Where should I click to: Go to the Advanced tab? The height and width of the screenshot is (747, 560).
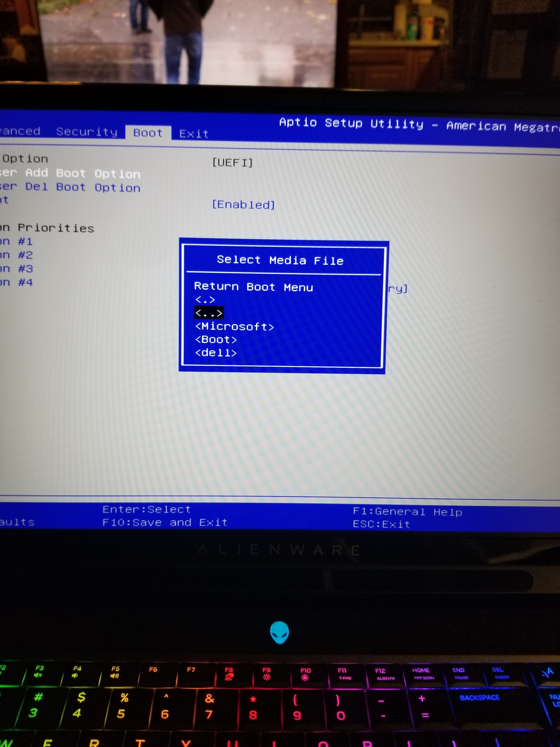[x=20, y=131]
